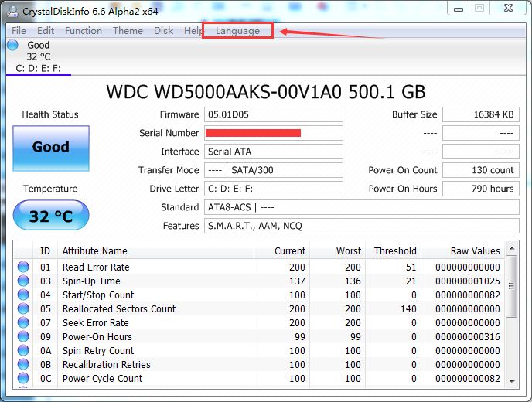
Task: Click the status orb next to Seek Error Rate
Action: pos(23,323)
